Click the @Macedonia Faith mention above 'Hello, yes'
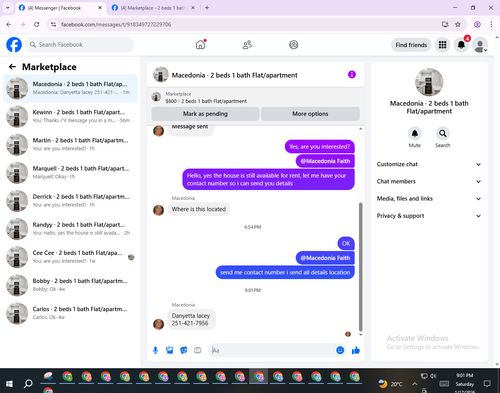Viewport: 500px width, 393px height. (325, 161)
